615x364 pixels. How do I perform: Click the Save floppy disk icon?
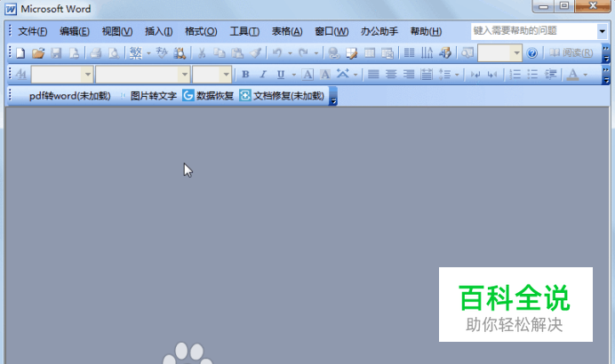pos(56,53)
